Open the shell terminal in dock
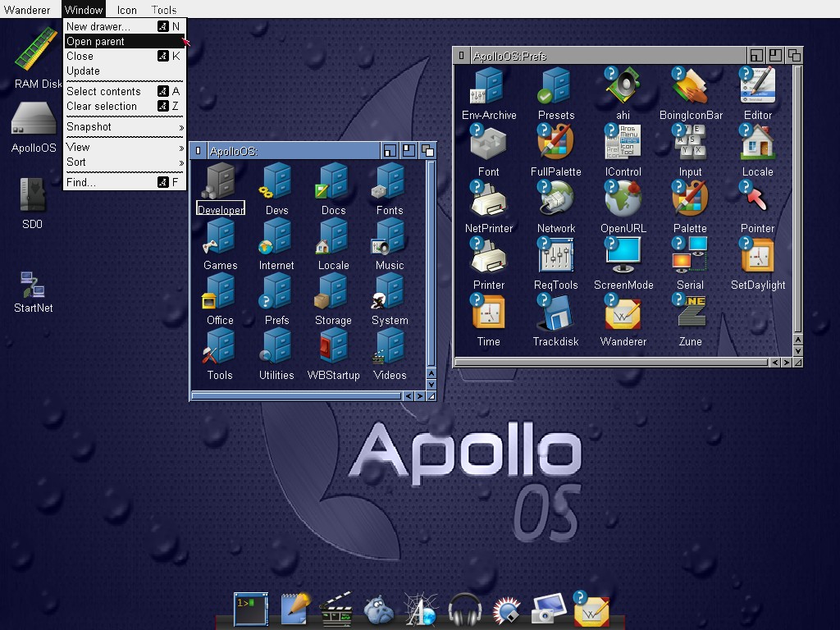The width and height of the screenshot is (840, 630). pos(250,609)
